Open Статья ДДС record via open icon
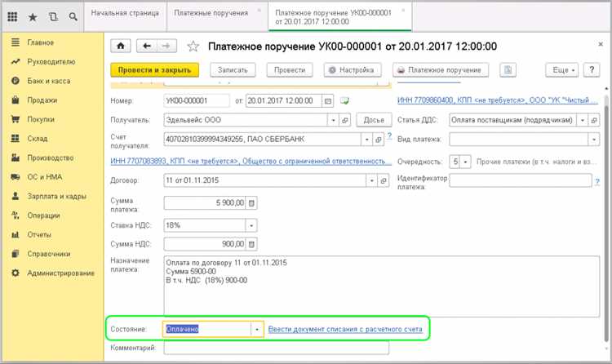 click(594, 120)
